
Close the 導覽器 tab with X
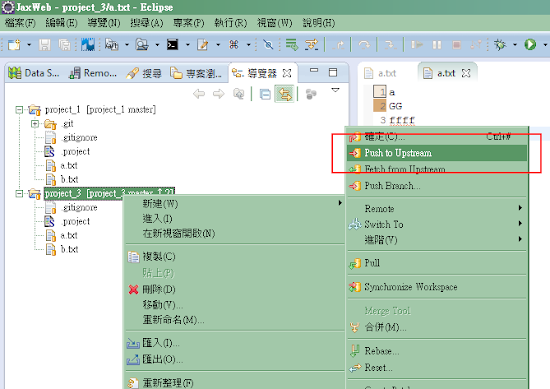[x=287, y=73]
